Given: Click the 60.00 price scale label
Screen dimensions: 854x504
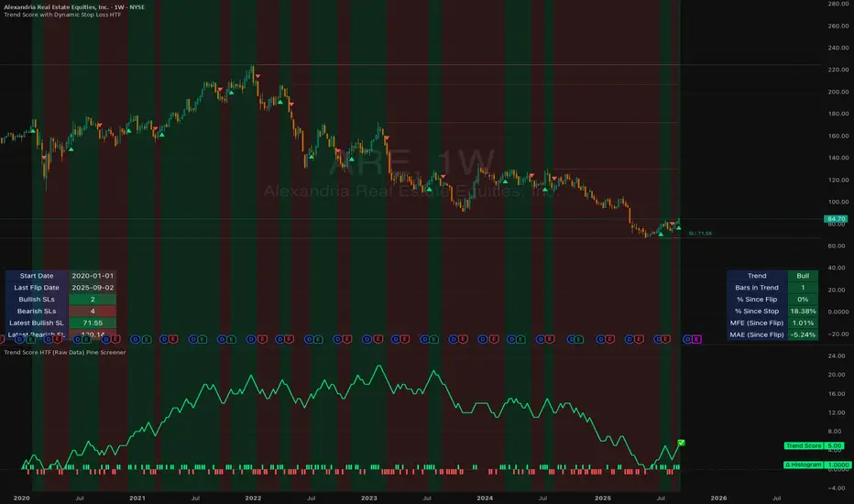Looking at the screenshot, I should tap(838, 247).
